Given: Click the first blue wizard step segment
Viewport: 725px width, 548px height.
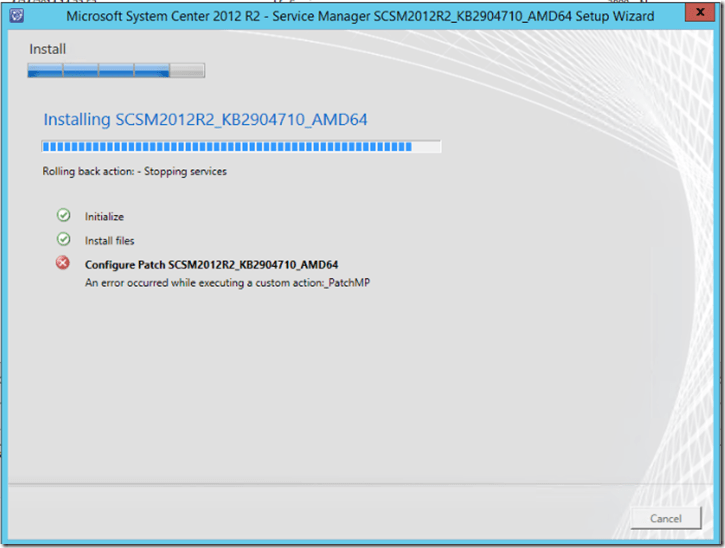Looking at the screenshot, I should point(45,70).
